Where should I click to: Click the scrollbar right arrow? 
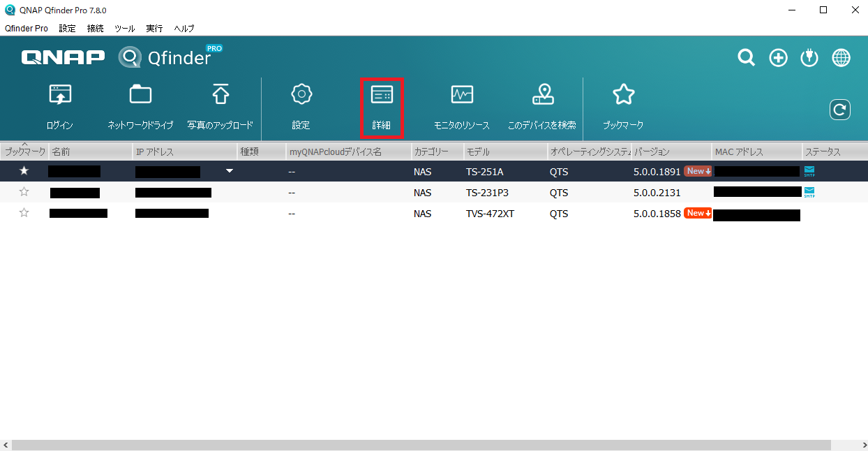(x=862, y=445)
